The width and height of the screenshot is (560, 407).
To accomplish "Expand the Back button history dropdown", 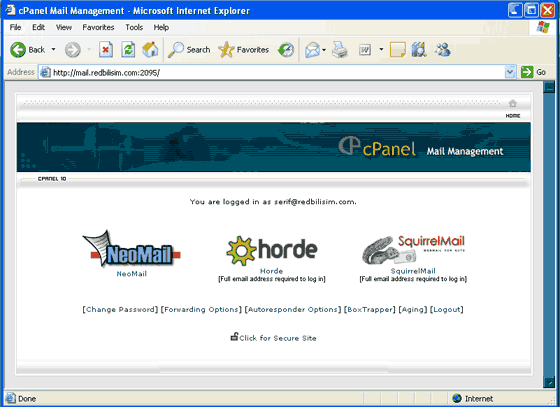I will tap(53, 49).
